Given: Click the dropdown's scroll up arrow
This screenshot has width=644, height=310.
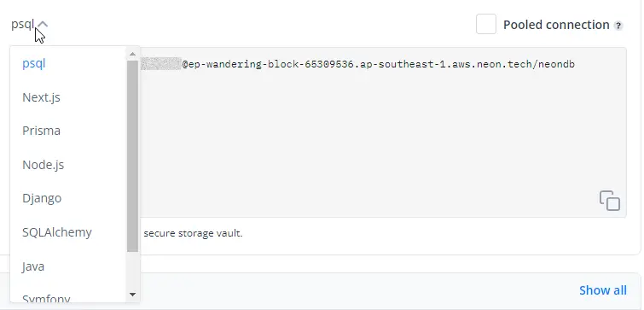Looking at the screenshot, I should tap(132, 54).
